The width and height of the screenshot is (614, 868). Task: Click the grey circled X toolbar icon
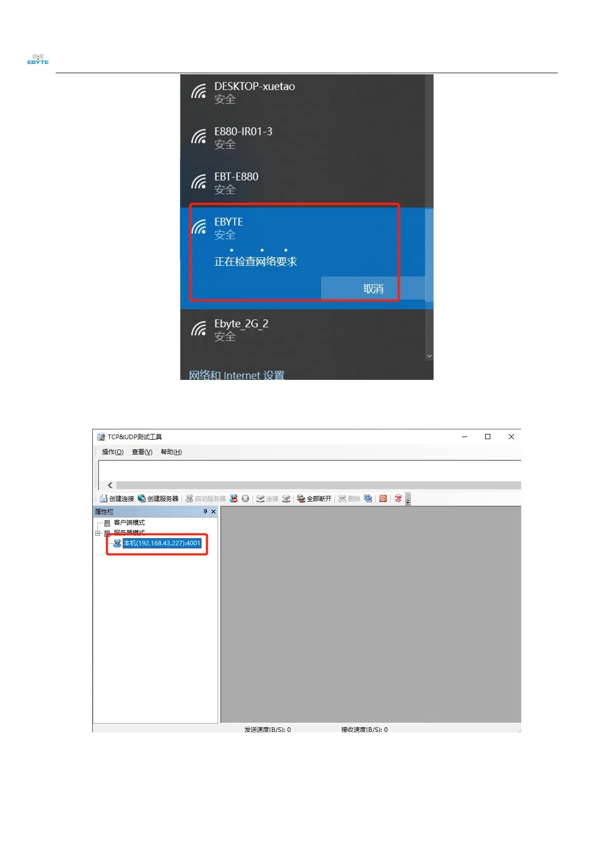click(245, 498)
